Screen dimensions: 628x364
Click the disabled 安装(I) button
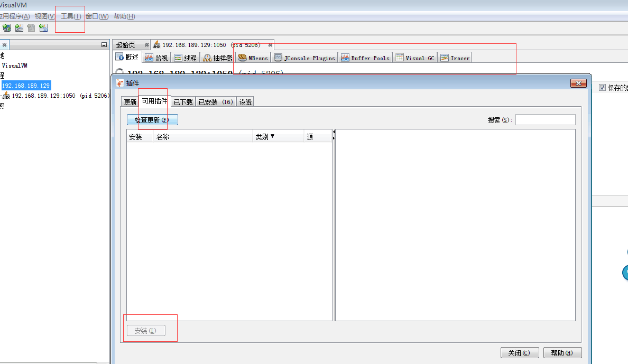[x=146, y=331]
